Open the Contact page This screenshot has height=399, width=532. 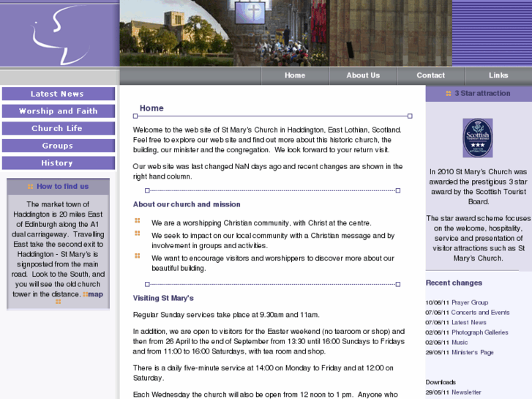(x=430, y=75)
